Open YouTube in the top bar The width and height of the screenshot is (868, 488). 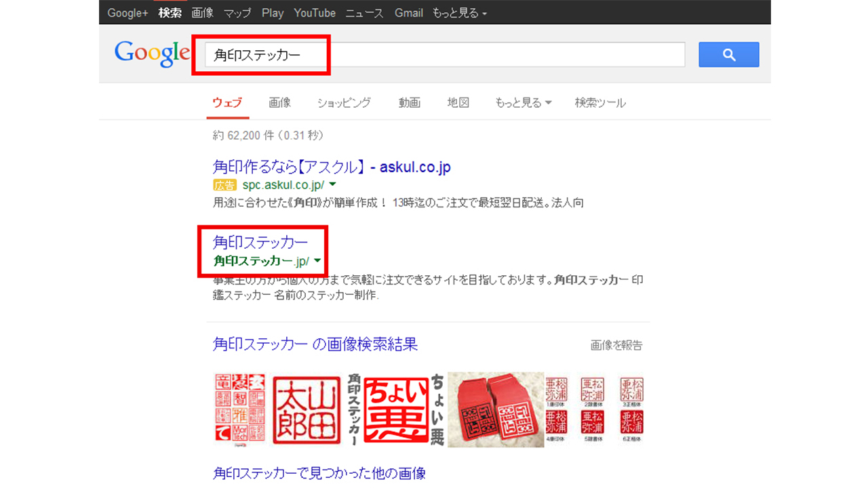(x=315, y=13)
